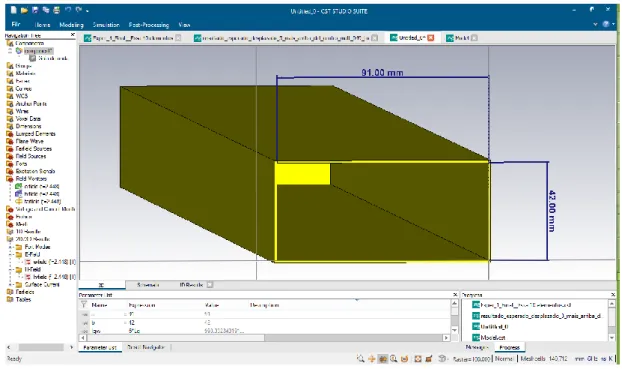Open the Simulation ribbon tab

pyautogui.click(x=106, y=25)
